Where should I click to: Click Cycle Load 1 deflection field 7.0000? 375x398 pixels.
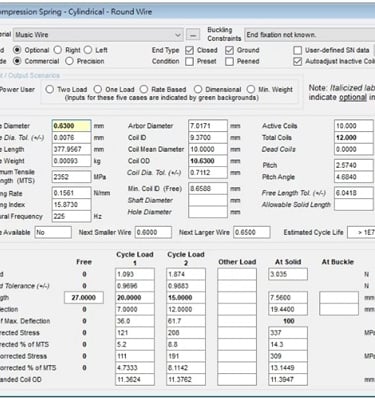tap(135, 309)
